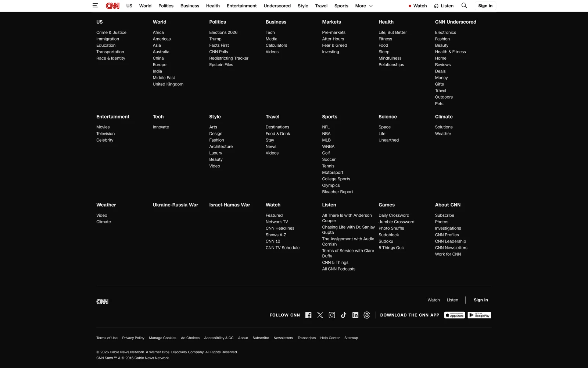This screenshot has height=368, width=588.
Task: Click the Health & Fitness link
Action: click(450, 52)
